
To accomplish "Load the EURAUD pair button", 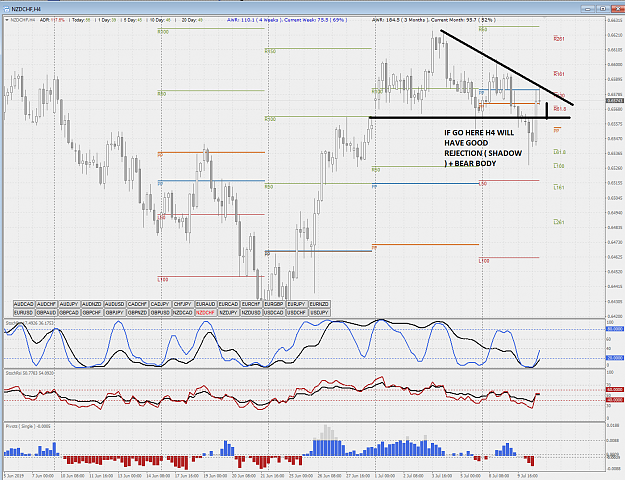I will click(205, 304).
